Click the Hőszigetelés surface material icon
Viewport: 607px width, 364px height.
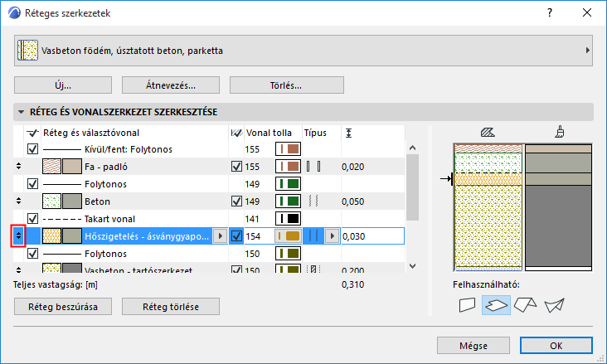click(72, 236)
